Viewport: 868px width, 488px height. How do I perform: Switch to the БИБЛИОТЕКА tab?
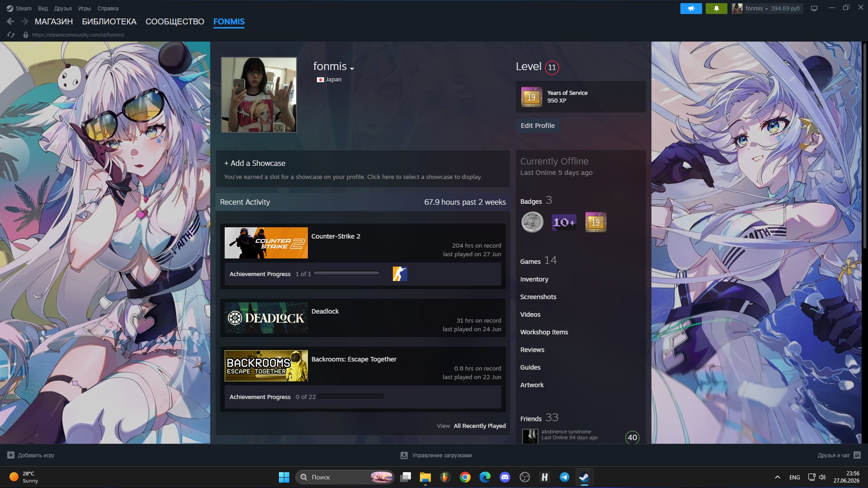[109, 21]
